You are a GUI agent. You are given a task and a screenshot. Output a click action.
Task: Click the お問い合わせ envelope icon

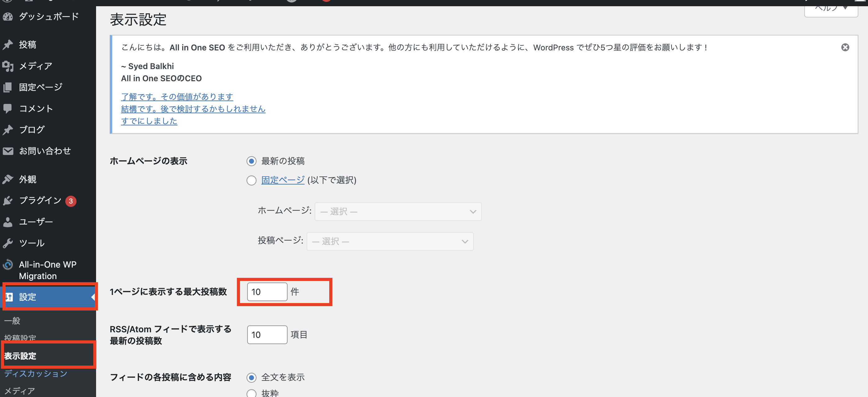tap(8, 151)
